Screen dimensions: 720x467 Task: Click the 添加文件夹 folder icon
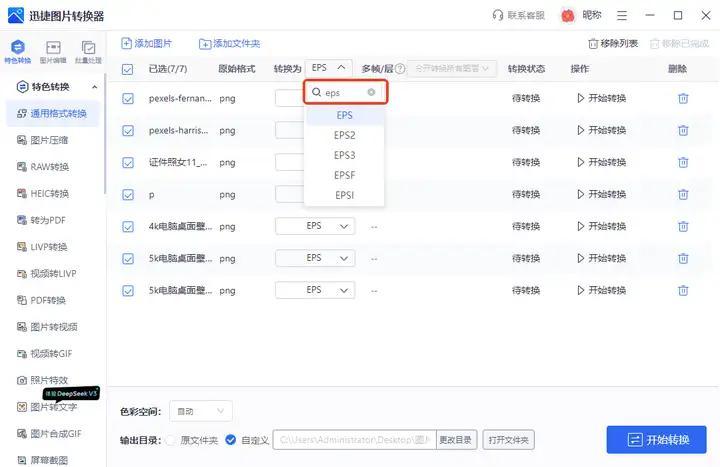click(205, 44)
